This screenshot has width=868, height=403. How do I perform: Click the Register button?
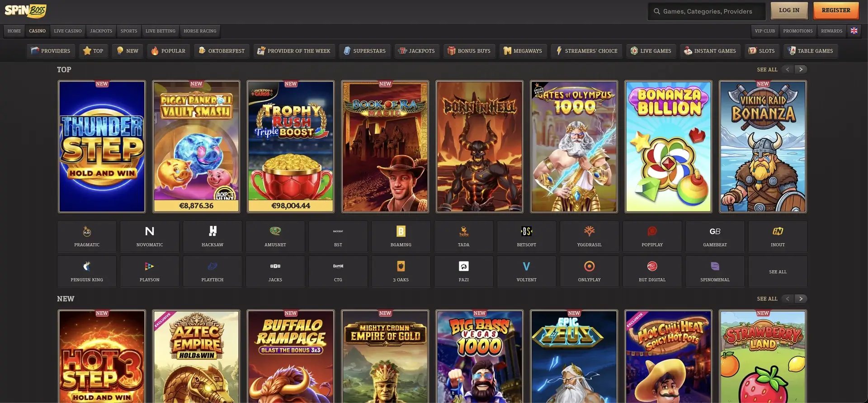[836, 10]
